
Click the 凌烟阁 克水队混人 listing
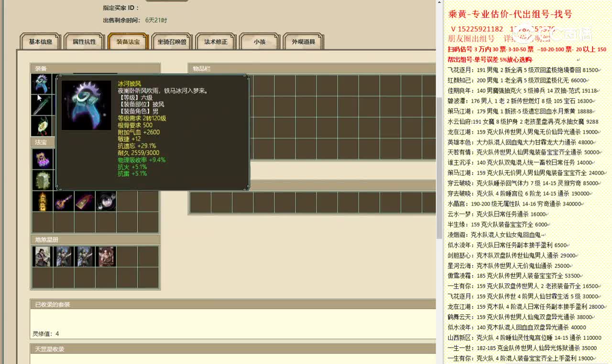click(x=496, y=235)
